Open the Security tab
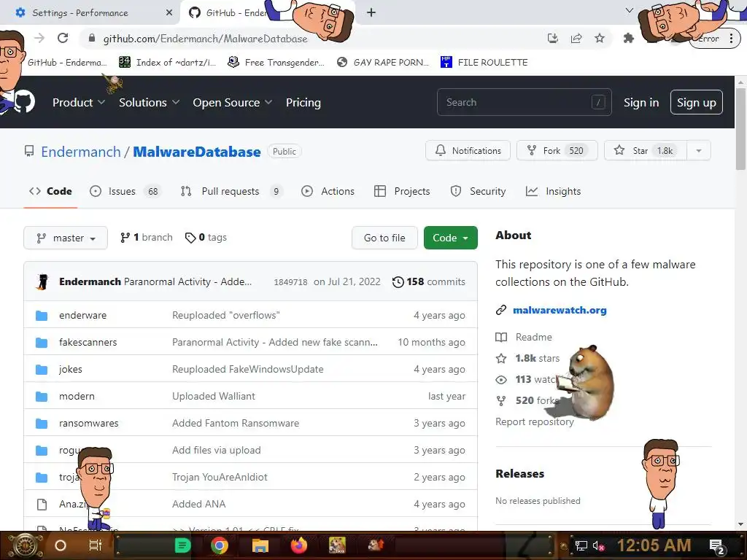Screen dimensions: 747x560 (478, 191)
